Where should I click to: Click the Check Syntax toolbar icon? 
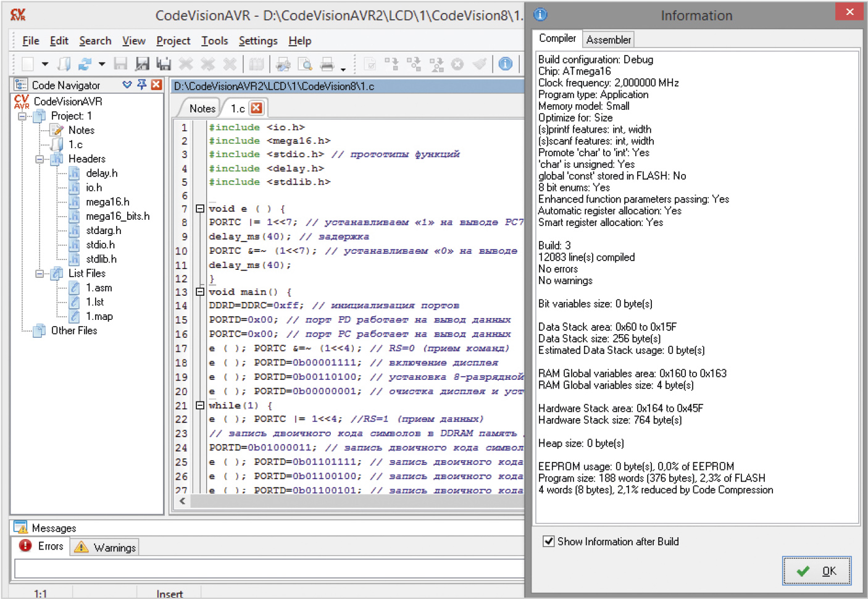tap(370, 64)
